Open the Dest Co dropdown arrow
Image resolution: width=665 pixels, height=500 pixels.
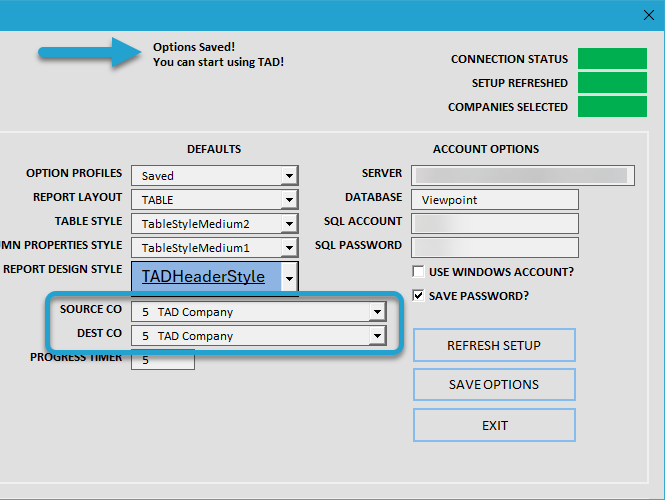tap(377, 336)
